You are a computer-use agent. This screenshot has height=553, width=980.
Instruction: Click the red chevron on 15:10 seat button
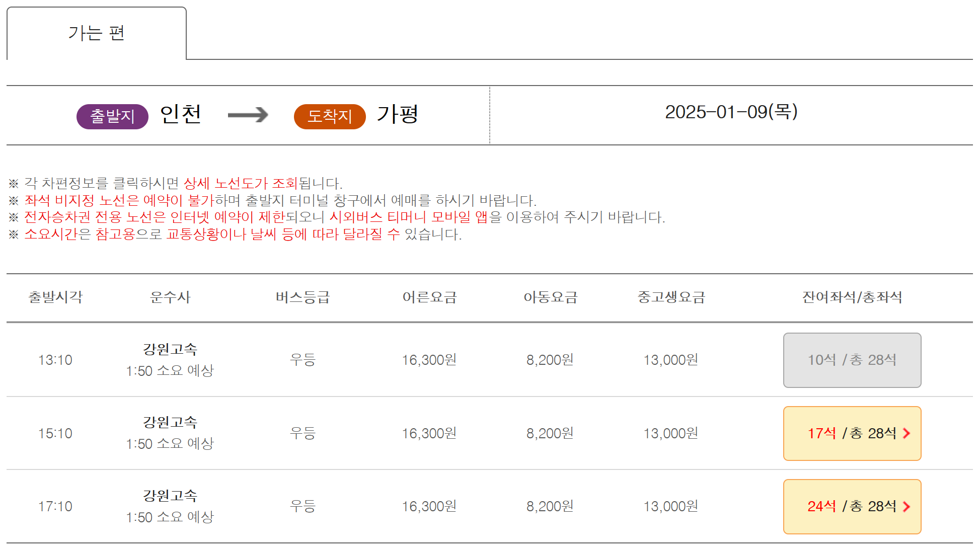pos(907,433)
